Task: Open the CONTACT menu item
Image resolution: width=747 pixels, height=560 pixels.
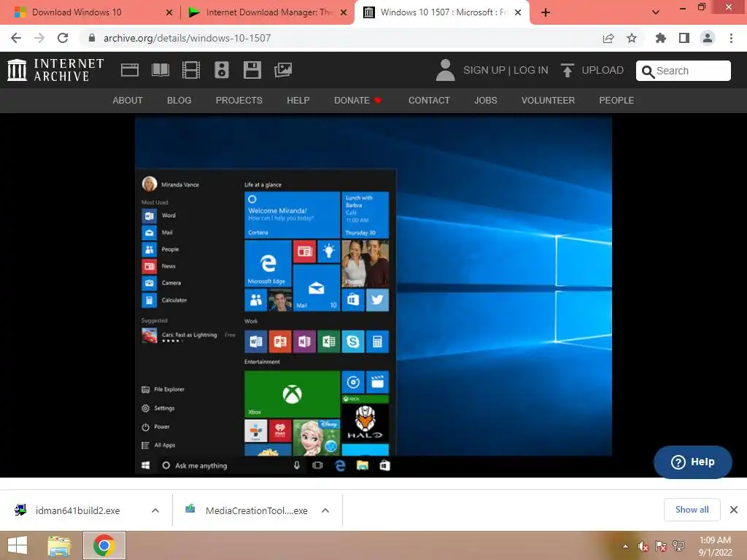Action: (429, 101)
